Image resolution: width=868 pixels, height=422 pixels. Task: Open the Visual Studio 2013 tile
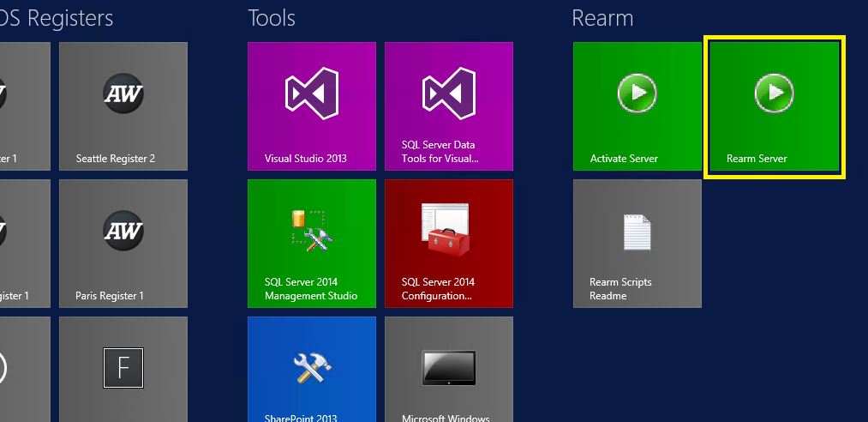click(x=312, y=106)
